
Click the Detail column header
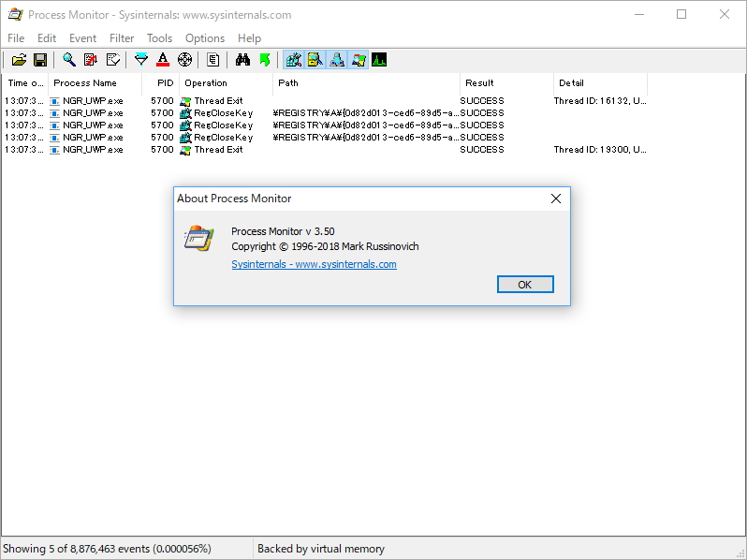[600, 83]
